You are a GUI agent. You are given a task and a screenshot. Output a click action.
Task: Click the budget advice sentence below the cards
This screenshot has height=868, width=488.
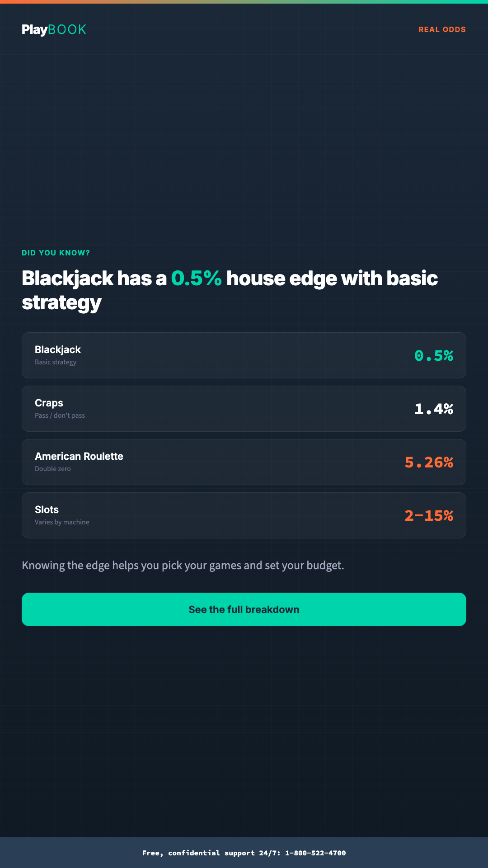183,565
